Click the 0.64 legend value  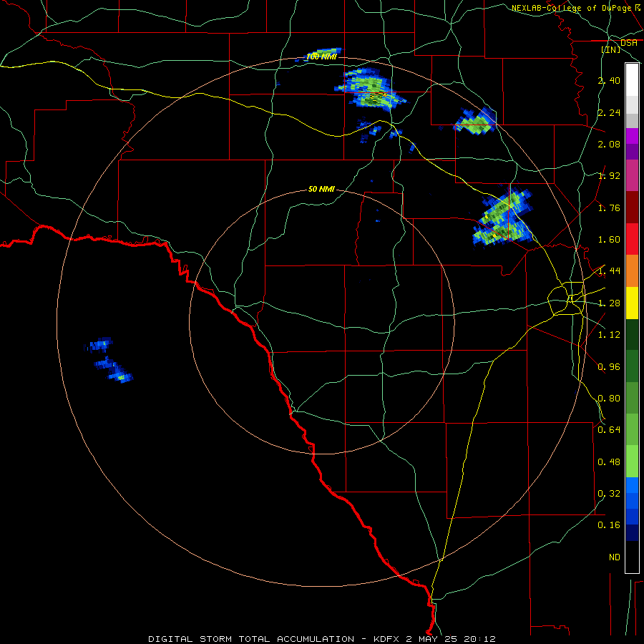pos(609,430)
